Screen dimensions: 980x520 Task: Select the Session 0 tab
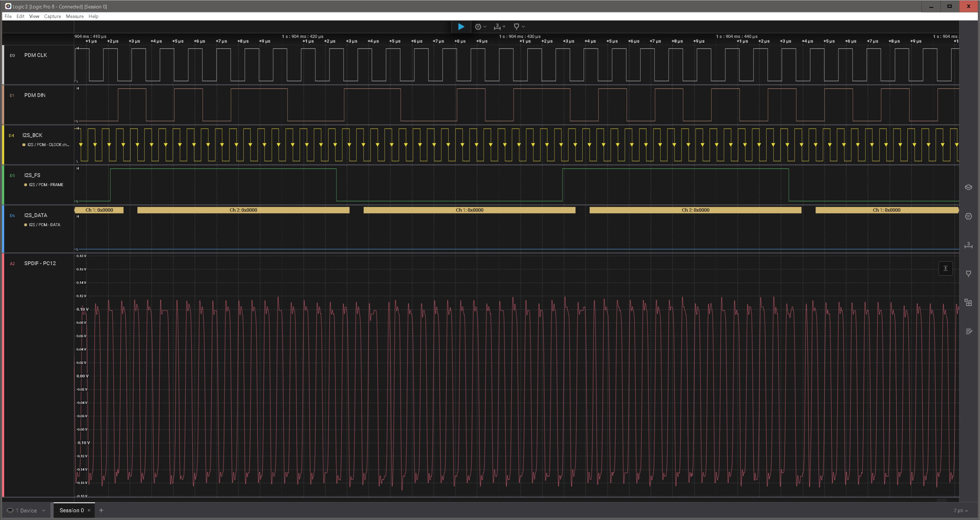(72, 510)
